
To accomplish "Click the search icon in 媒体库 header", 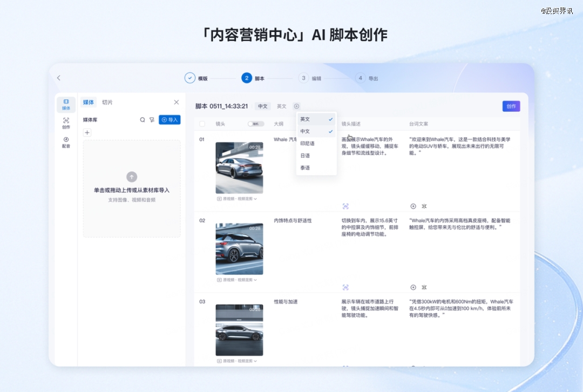I will click(x=143, y=120).
